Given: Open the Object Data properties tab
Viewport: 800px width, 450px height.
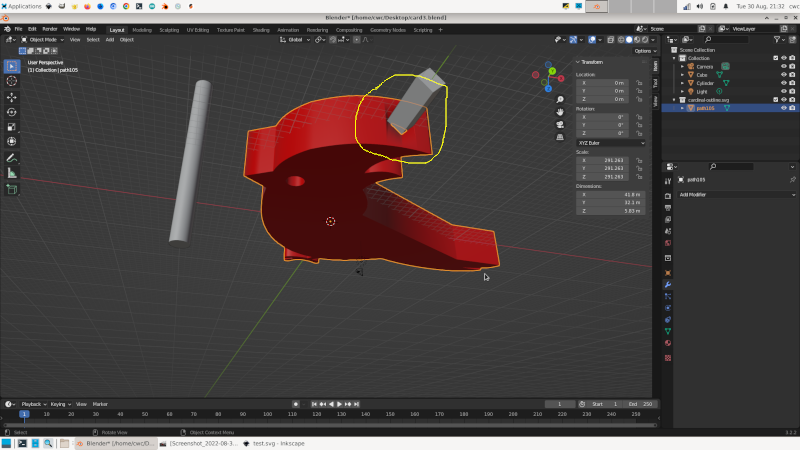Looking at the screenshot, I should pos(668,332).
